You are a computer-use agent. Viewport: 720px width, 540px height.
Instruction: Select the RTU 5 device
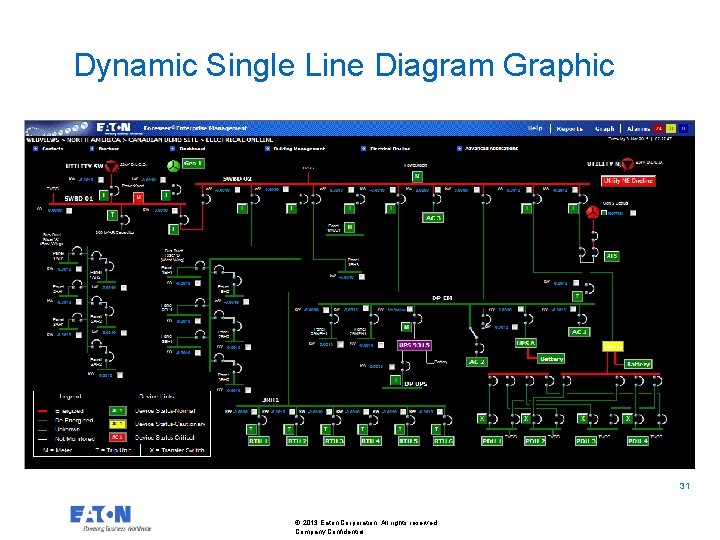pyautogui.click(x=408, y=441)
